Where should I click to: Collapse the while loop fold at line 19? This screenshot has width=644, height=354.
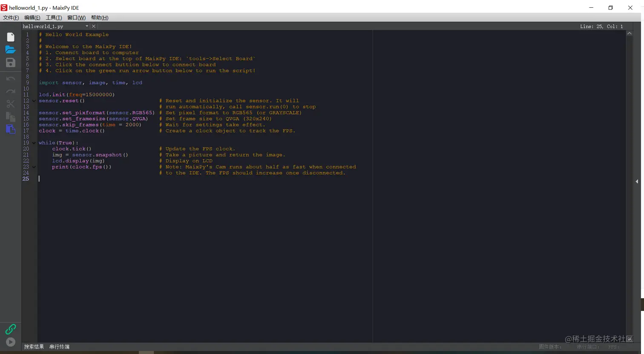tap(34, 143)
